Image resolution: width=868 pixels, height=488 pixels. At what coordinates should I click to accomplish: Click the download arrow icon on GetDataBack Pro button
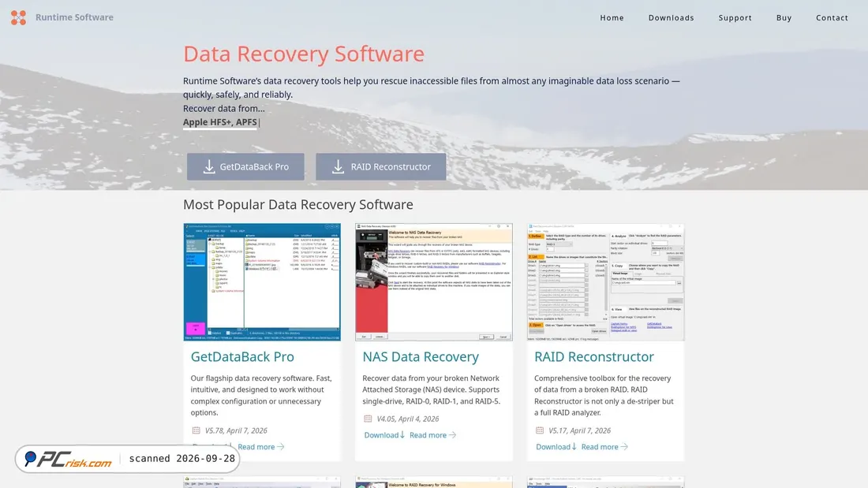click(208, 166)
